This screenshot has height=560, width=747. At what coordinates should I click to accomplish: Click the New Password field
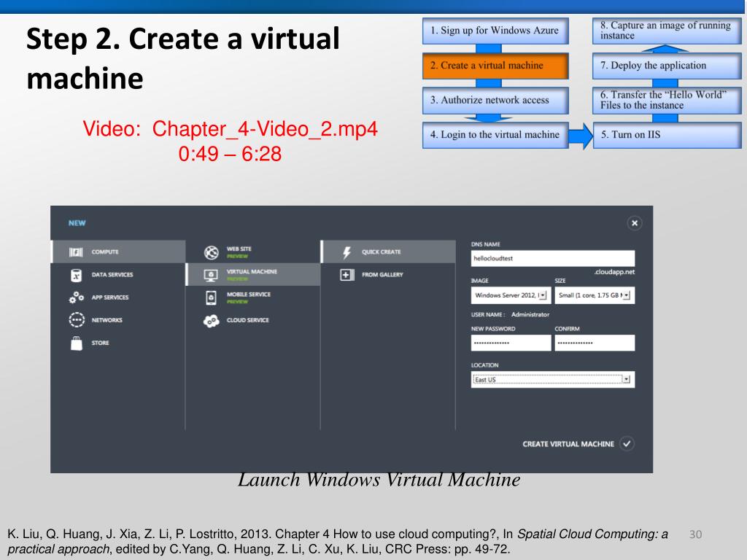tap(511, 343)
